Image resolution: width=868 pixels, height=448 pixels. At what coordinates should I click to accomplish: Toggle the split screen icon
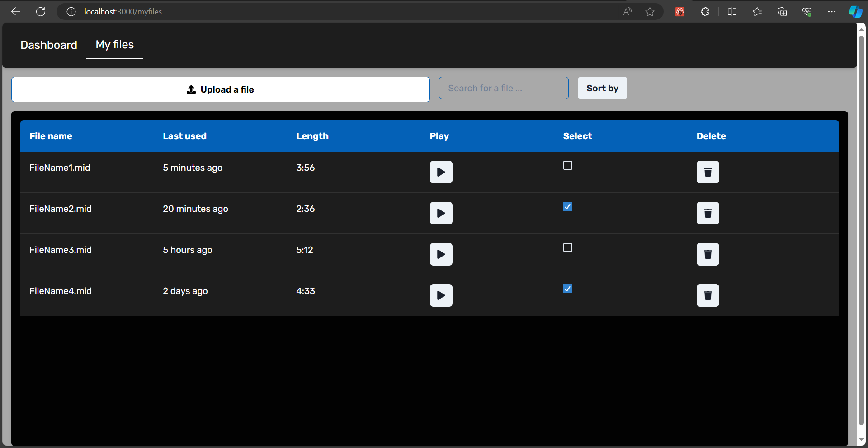point(732,12)
